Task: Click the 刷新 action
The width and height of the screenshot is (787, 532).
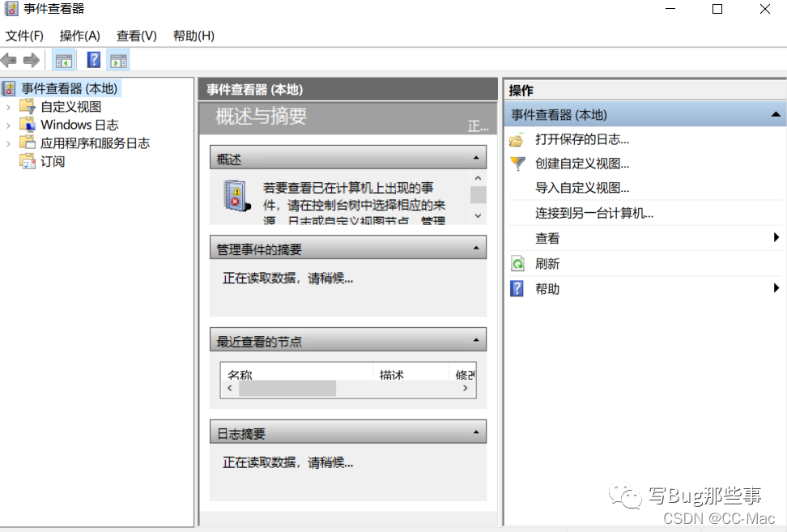Action: [547, 264]
